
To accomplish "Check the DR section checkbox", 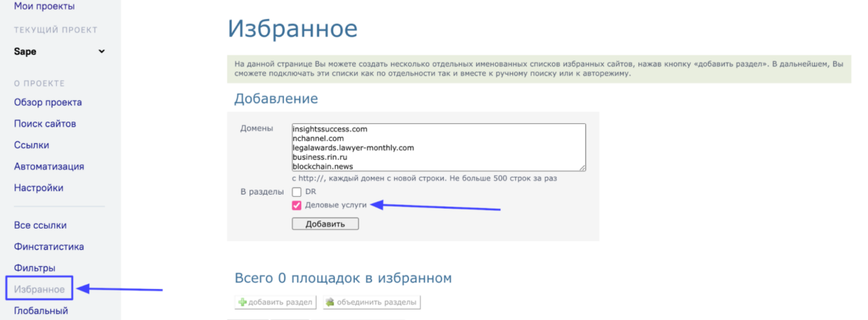I will 297,192.
